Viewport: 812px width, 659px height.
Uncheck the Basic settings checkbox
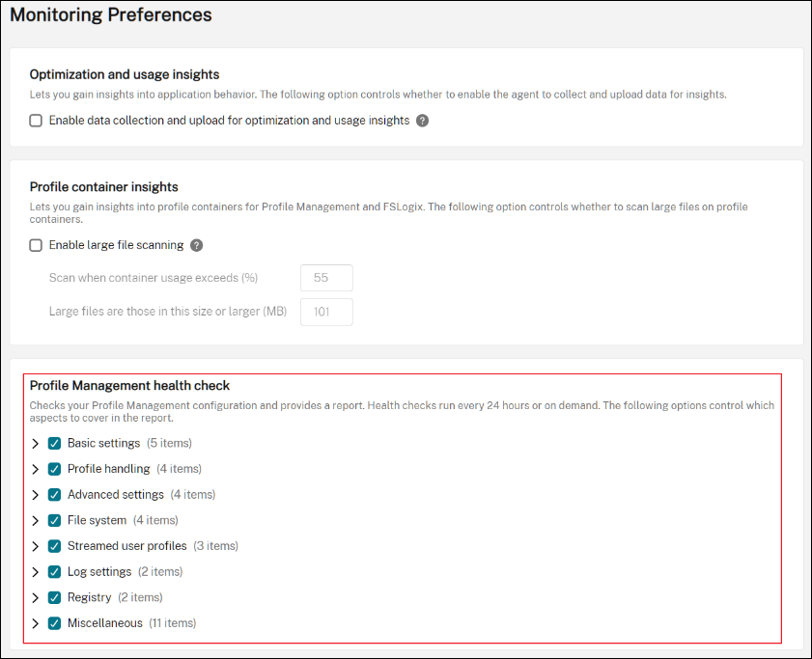54,444
